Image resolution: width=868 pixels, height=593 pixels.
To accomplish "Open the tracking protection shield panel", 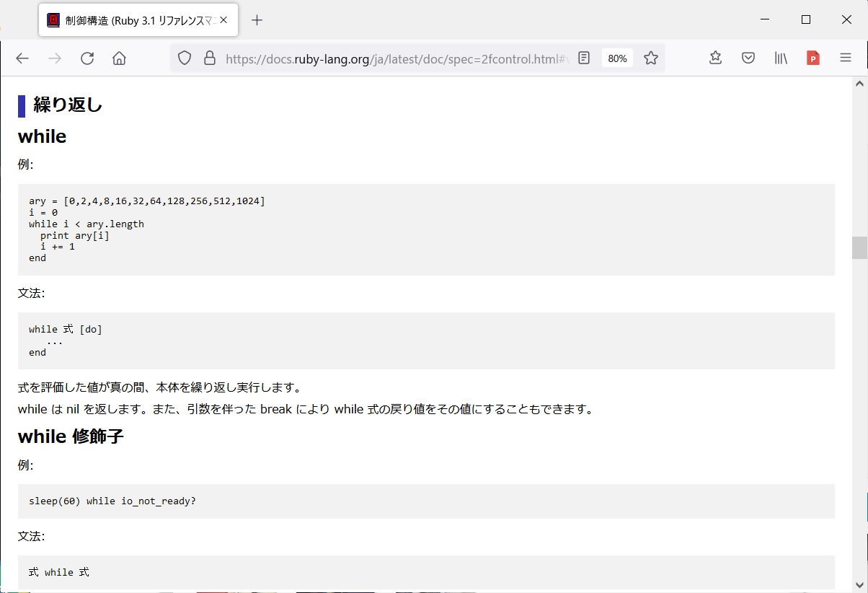I will point(185,58).
